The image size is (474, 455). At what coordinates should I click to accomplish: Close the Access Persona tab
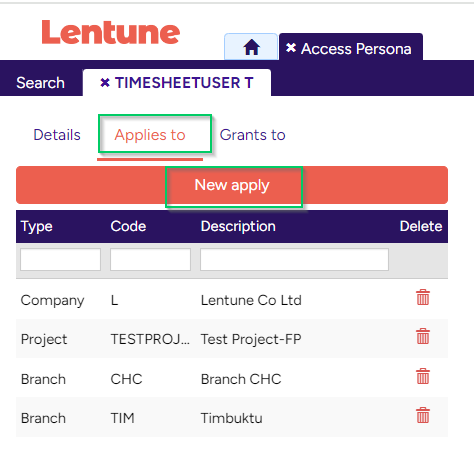tap(291, 48)
